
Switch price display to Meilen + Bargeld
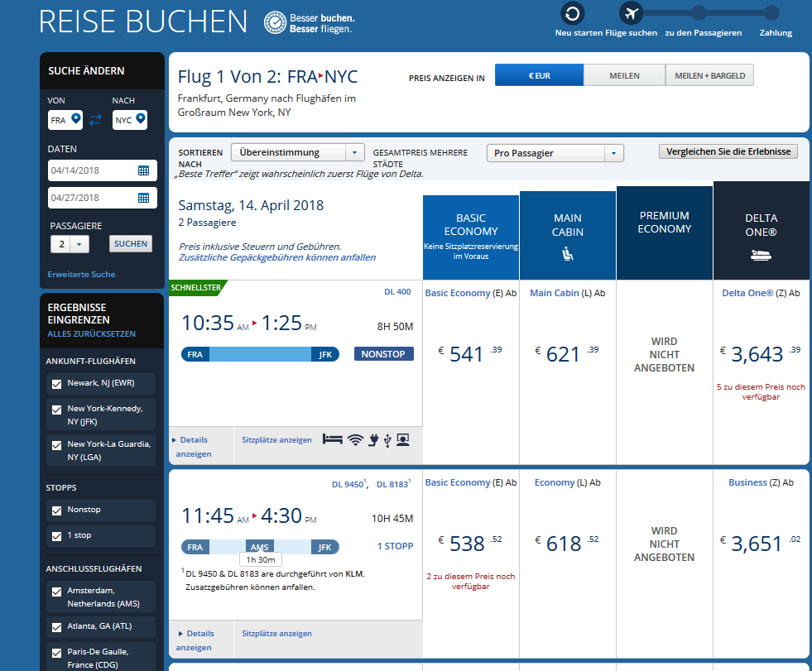pyautogui.click(x=709, y=75)
